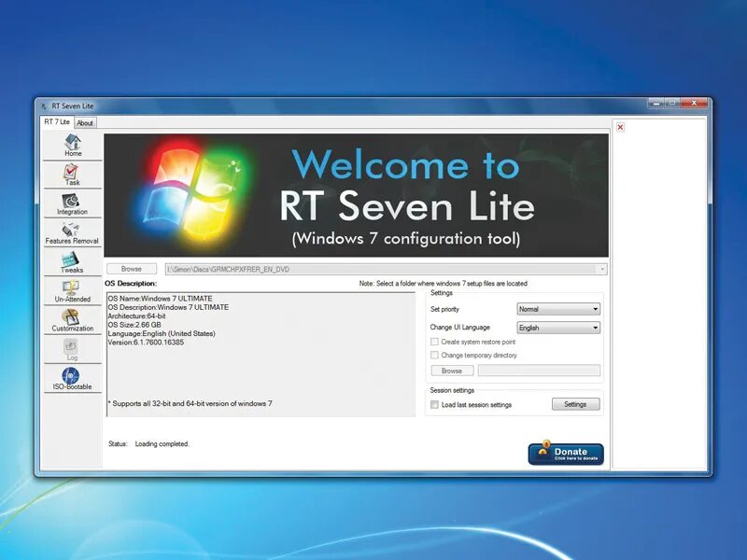Click the Welcome to RT Seven Lite banner
747x560 pixels.
[x=357, y=195]
